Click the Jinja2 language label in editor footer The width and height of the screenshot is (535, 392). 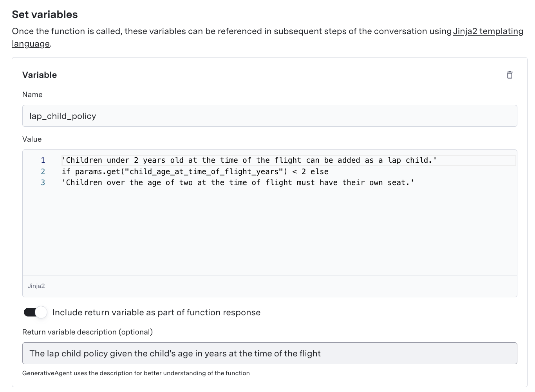36,286
